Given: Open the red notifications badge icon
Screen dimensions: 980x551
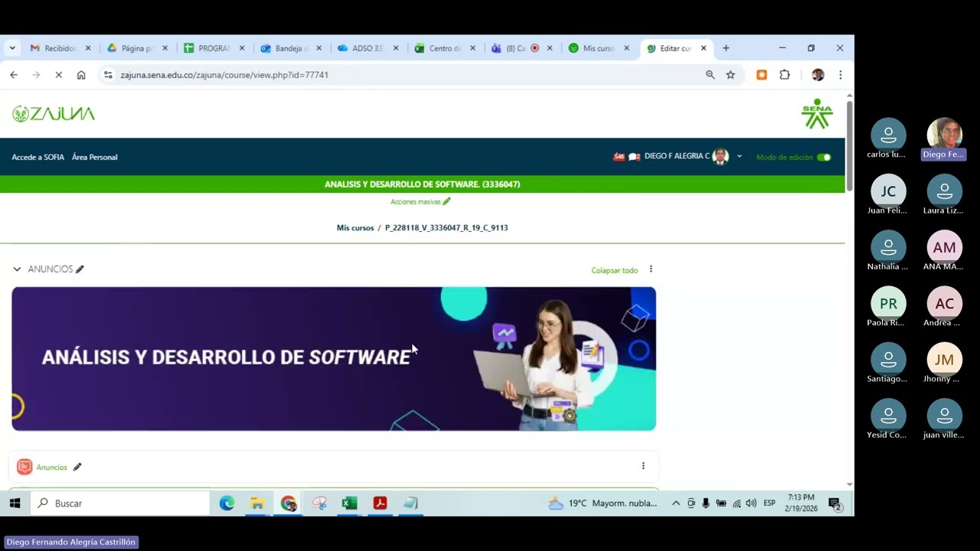Looking at the screenshot, I should click(619, 157).
